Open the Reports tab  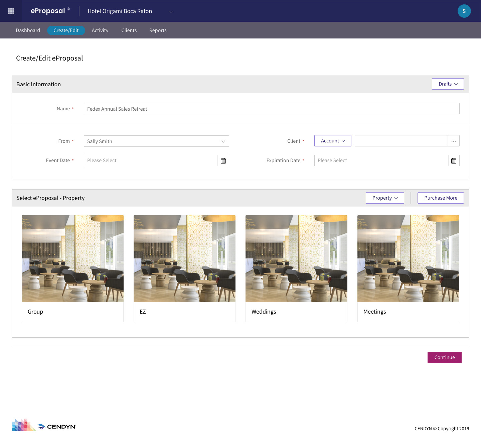[158, 30]
